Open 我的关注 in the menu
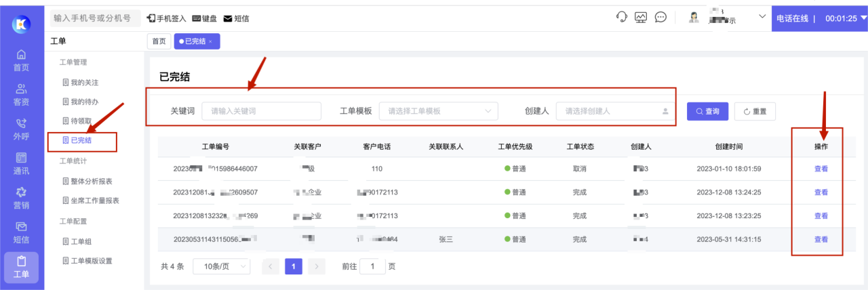This screenshot has height=290, width=868. (80, 83)
